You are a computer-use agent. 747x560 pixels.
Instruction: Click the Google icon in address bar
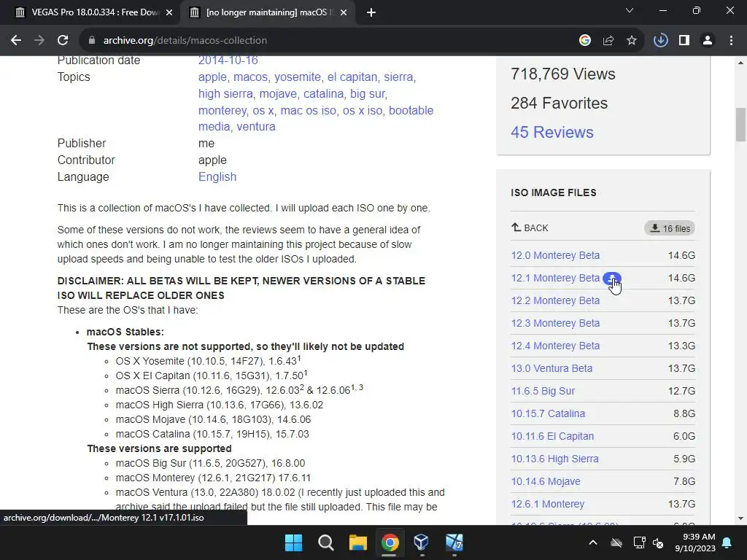pyautogui.click(x=585, y=41)
